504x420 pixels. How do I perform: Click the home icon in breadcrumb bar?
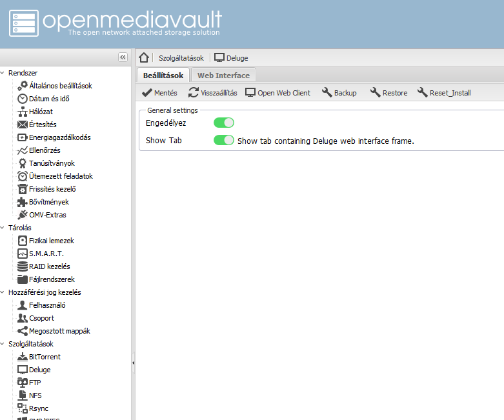(144, 58)
